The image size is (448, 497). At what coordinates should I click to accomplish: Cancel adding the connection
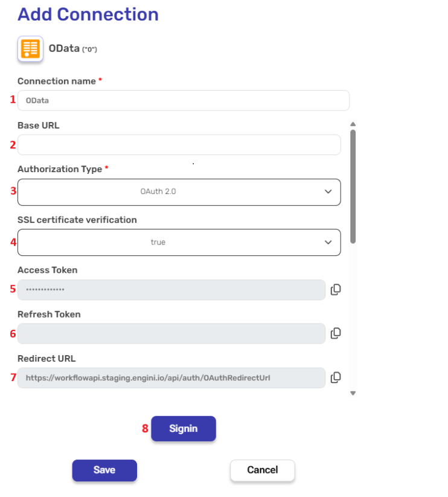[262, 470]
